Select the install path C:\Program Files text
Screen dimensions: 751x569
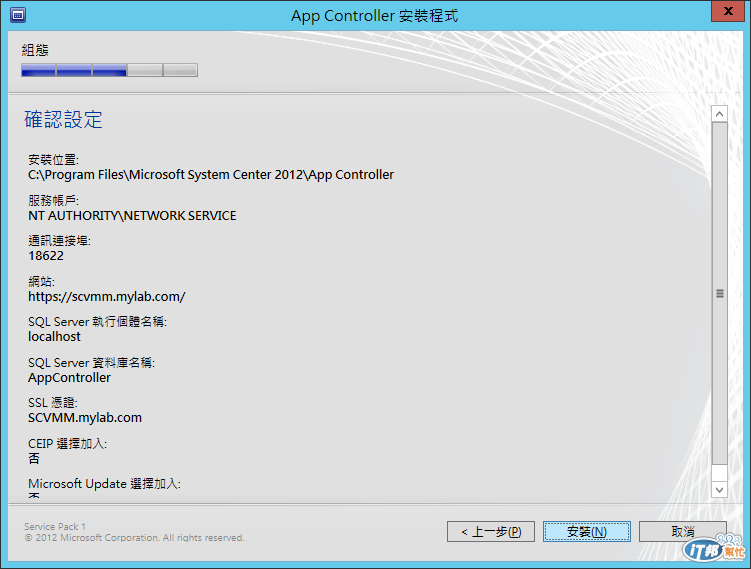(x=211, y=175)
